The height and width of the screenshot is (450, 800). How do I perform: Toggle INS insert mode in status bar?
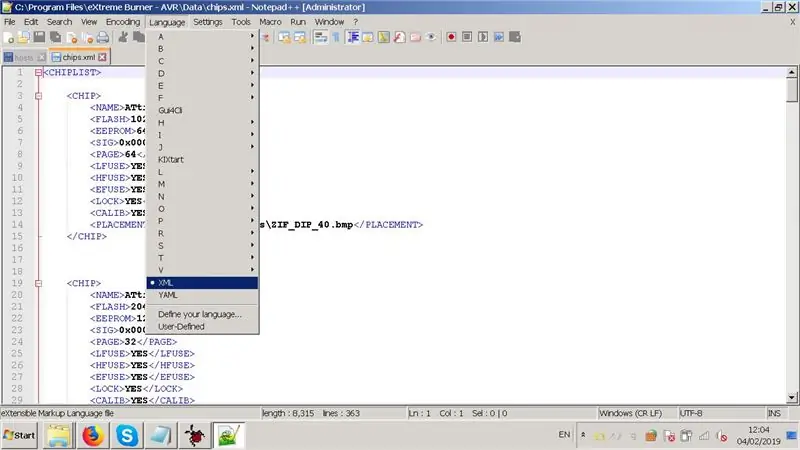pyautogui.click(x=774, y=413)
